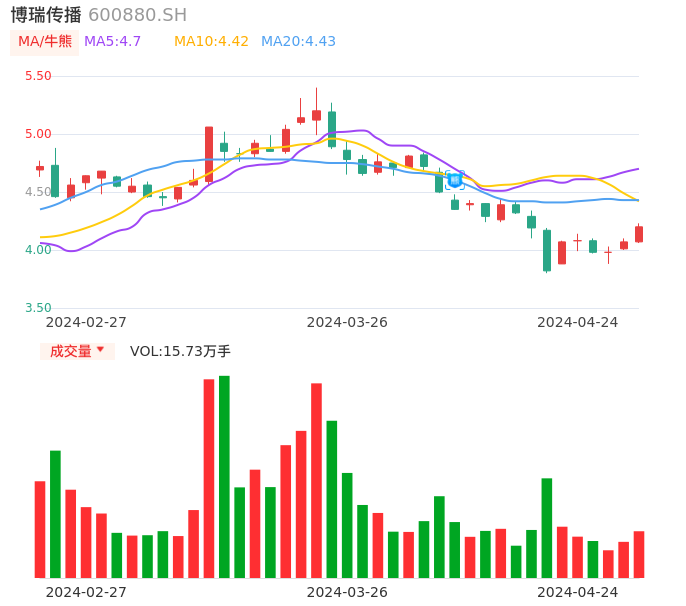This screenshot has width=686, height=606.
Task: Click the tallest red candlestick near 5.00
Action: (209, 154)
